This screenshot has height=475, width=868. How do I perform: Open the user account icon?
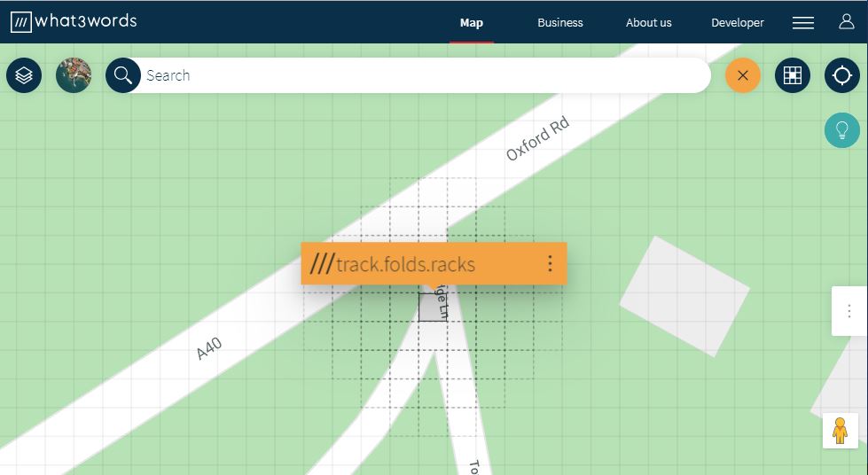pos(847,21)
